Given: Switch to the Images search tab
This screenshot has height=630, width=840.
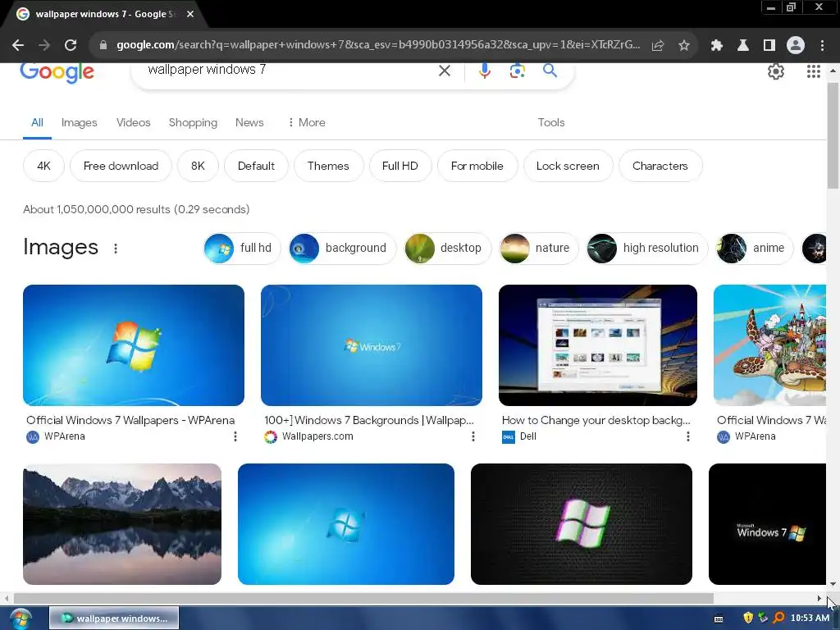Looking at the screenshot, I should tap(80, 122).
